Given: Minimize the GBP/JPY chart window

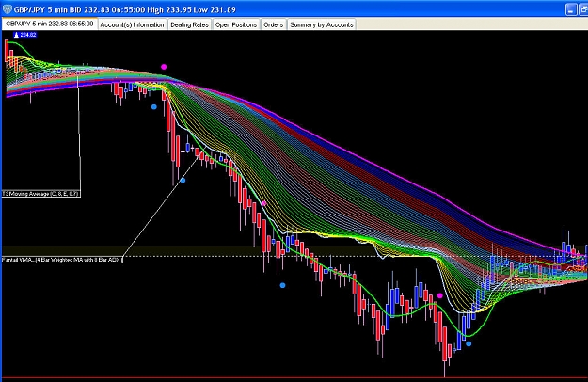Looking at the screenshot, I should coord(571,9).
